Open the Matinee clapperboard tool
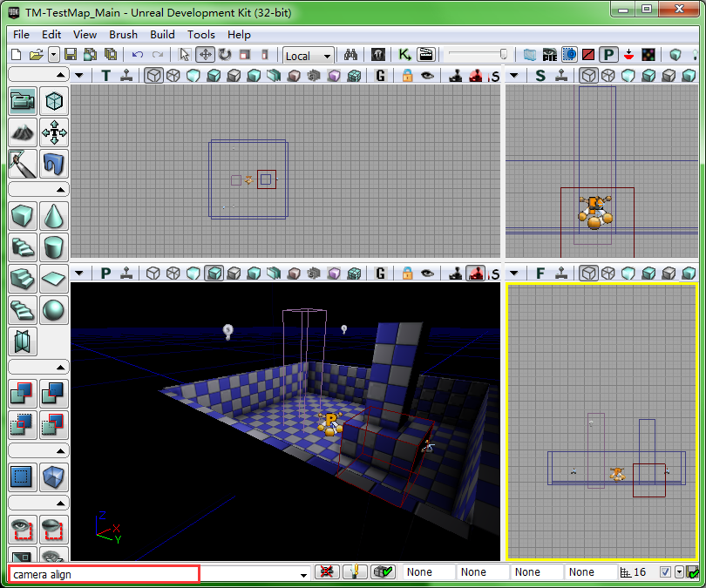The height and width of the screenshot is (588, 706). (x=425, y=55)
